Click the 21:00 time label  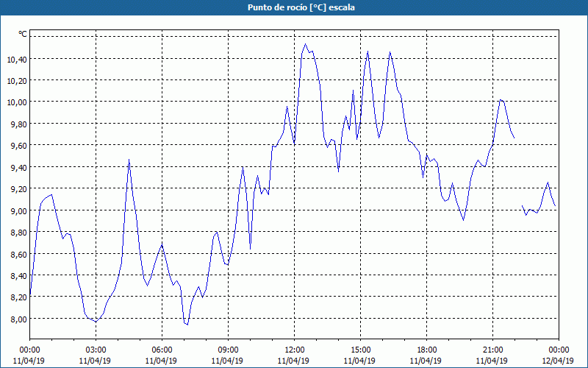492,350
